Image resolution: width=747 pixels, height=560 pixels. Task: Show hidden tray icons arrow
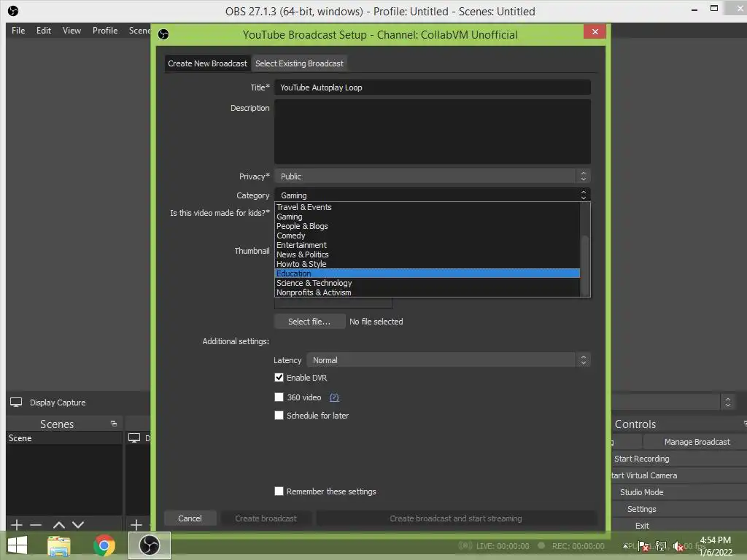click(x=625, y=545)
